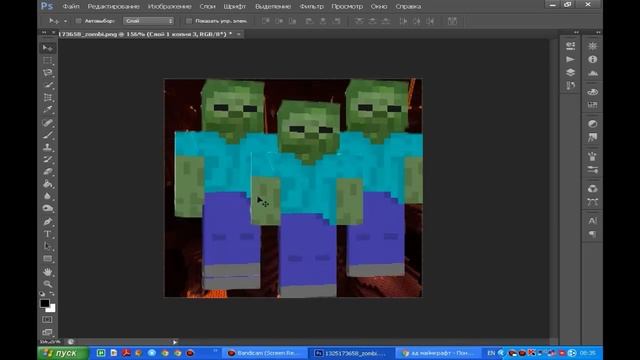The width and height of the screenshot is (640, 360).
Task: Select the Healing Brush tool
Action: [47, 122]
